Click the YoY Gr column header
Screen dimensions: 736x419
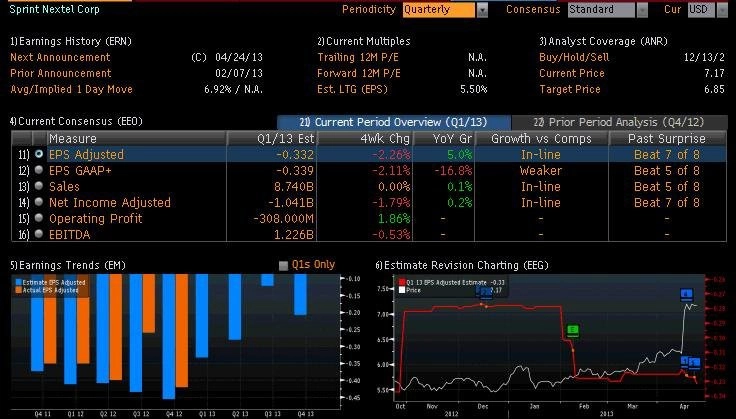pyautogui.click(x=444, y=138)
